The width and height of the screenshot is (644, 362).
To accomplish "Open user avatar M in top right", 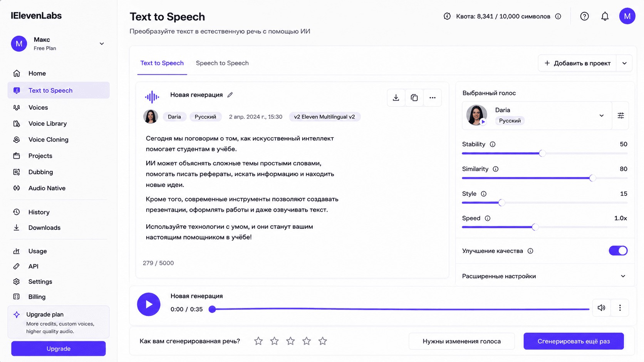I will pyautogui.click(x=627, y=16).
